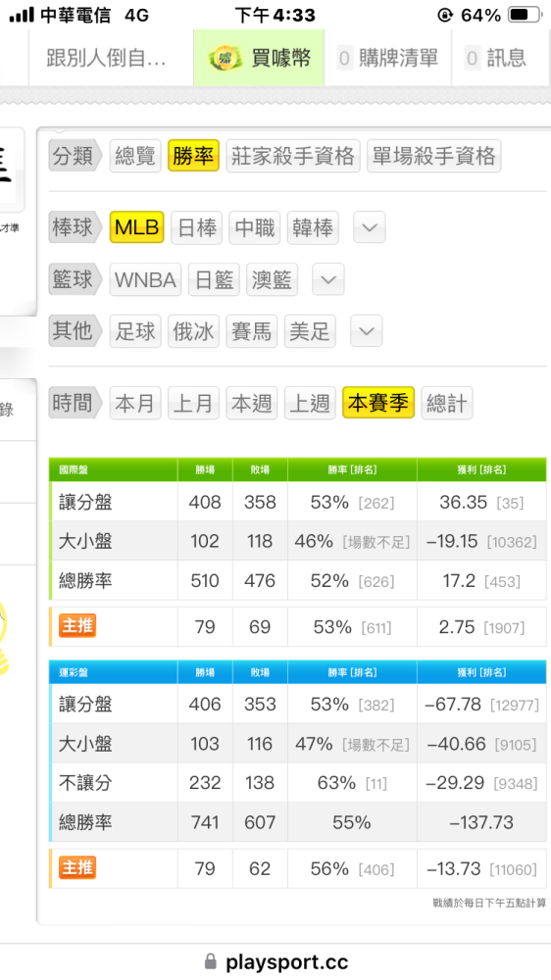Click profit value –13.73
551x980 pixels.
[x=454, y=868]
